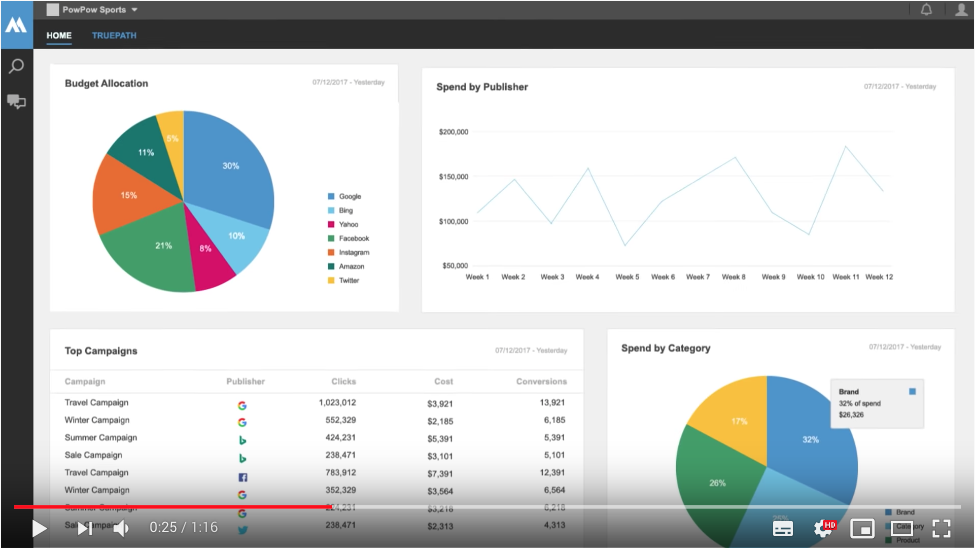Click Spend by Publisher date range
The image size is (975, 548).
pos(900,86)
